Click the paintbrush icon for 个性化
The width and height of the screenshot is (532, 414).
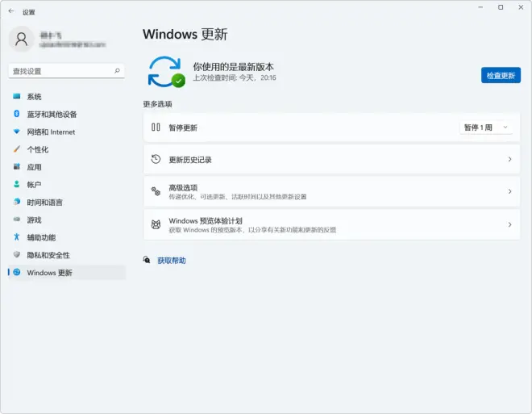tap(17, 149)
